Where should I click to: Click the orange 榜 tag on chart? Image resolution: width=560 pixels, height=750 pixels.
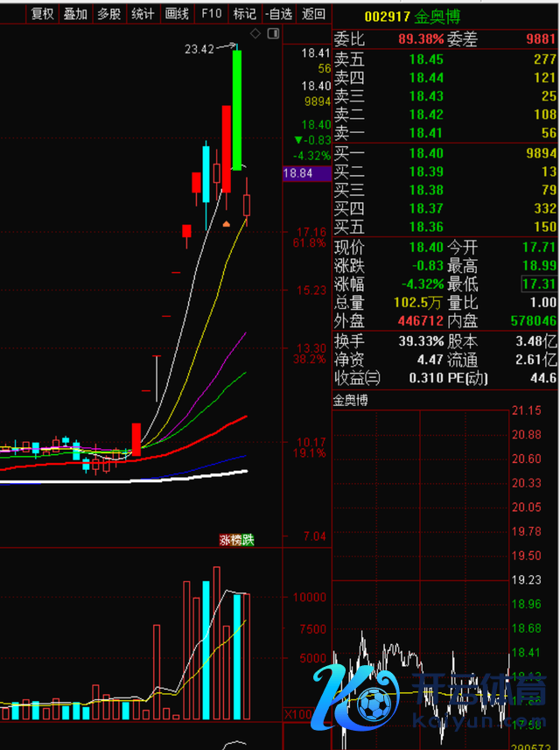click(236, 541)
